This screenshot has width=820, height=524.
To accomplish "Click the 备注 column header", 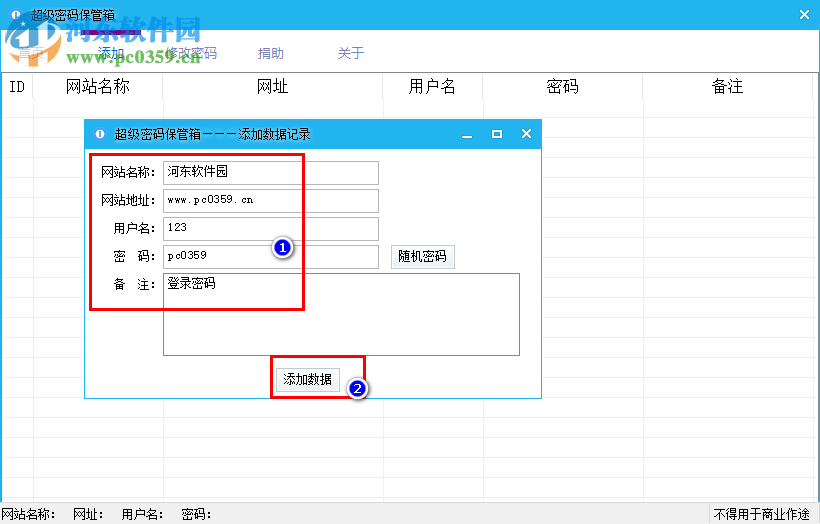I will [x=727, y=86].
